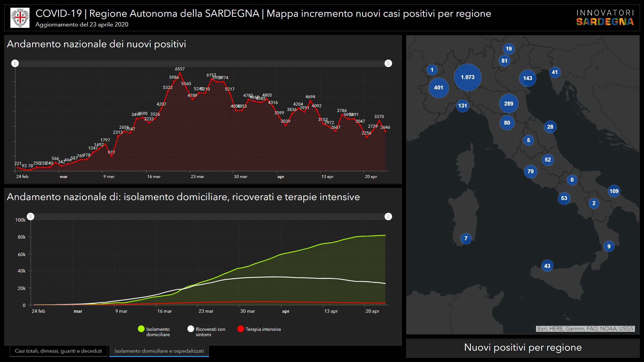Click the Sardegna region coat of arms logo

tap(20, 17)
